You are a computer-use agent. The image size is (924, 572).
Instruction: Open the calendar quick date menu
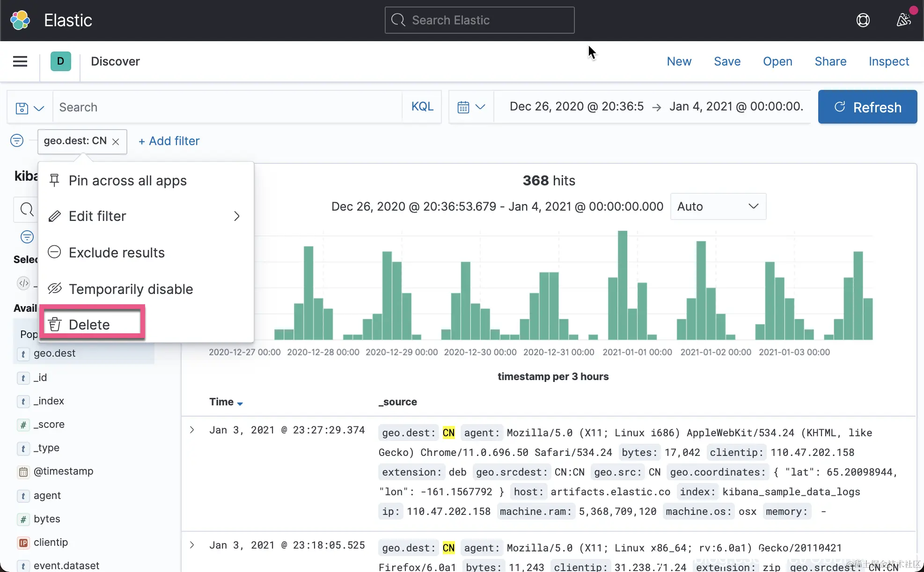pos(471,107)
